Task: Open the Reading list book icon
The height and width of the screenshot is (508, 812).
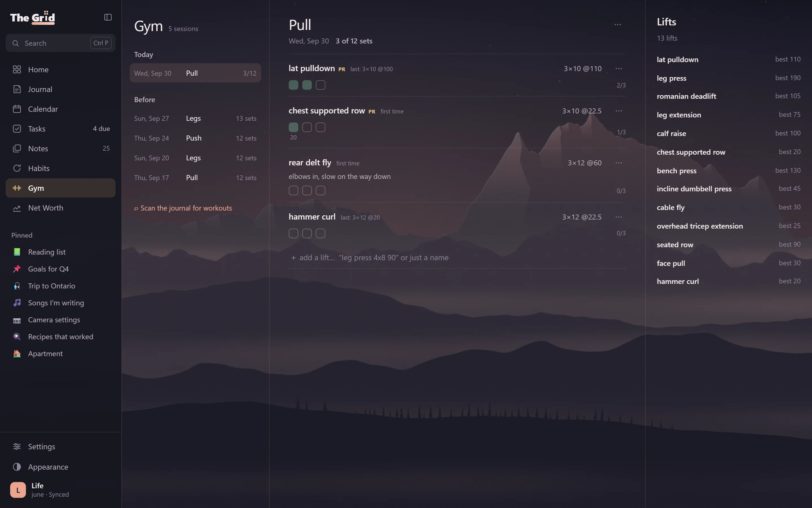Action: pyautogui.click(x=17, y=252)
